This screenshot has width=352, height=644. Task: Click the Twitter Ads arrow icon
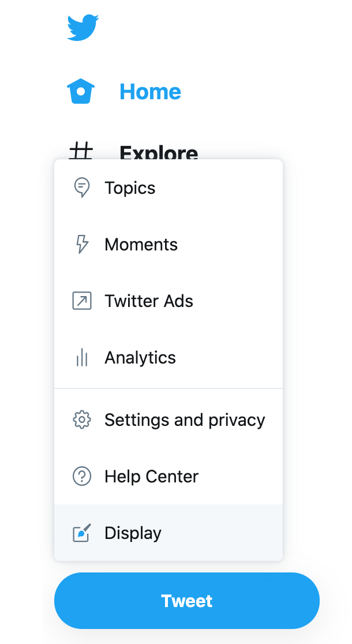(82, 301)
